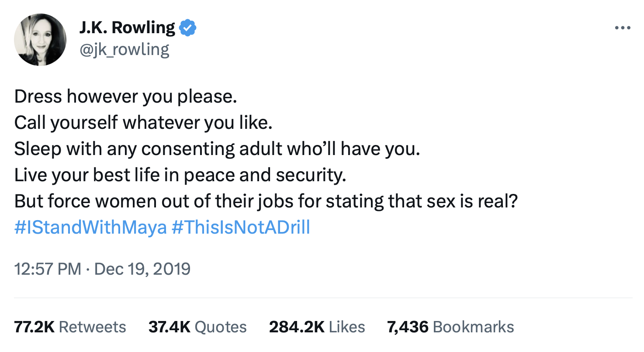View the 37.4K Quotes list
This screenshot has height=352, width=644.
[197, 327]
